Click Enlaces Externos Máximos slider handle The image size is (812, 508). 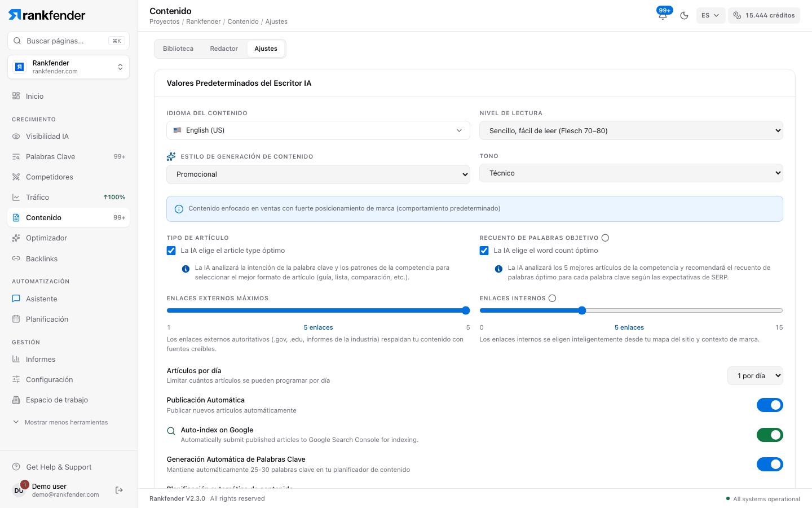(x=466, y=310)
